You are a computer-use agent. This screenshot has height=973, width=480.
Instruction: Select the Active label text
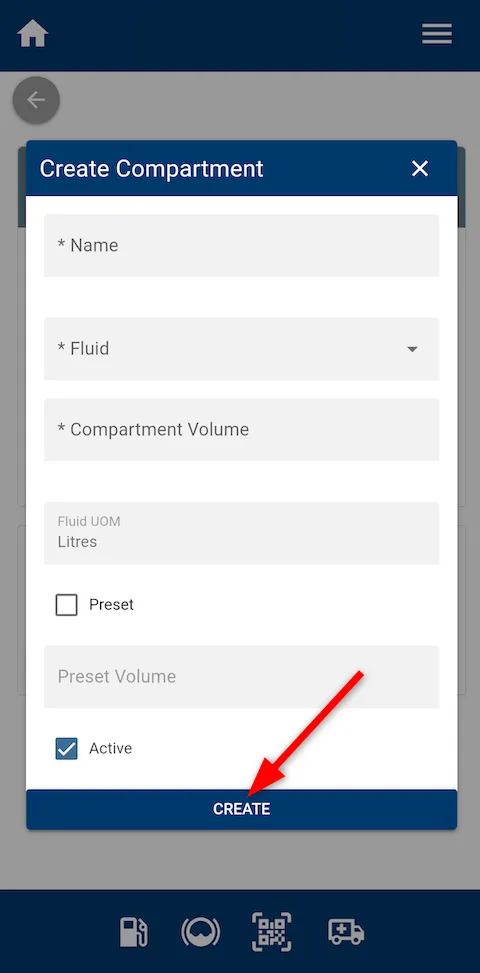(110, 748)
